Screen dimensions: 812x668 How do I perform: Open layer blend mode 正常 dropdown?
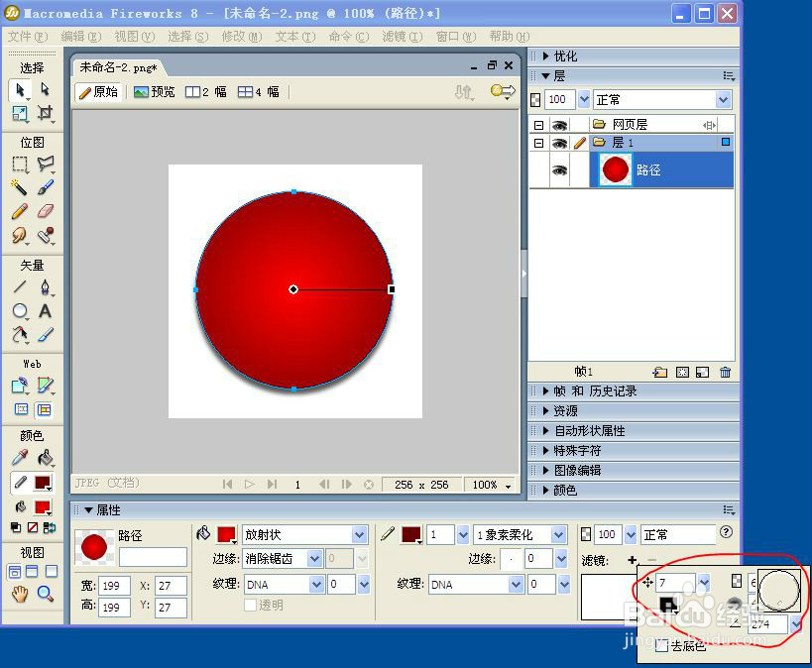click(724, 99)
